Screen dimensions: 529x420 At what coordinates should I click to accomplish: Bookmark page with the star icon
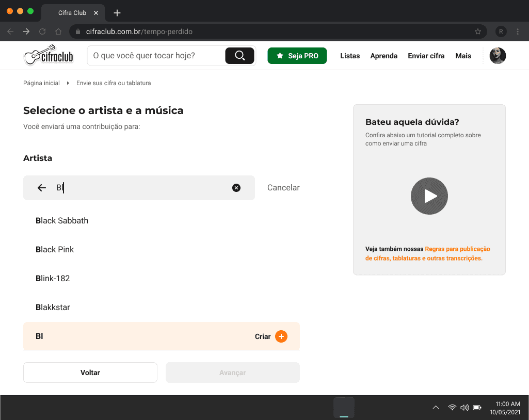click(478, 31)
